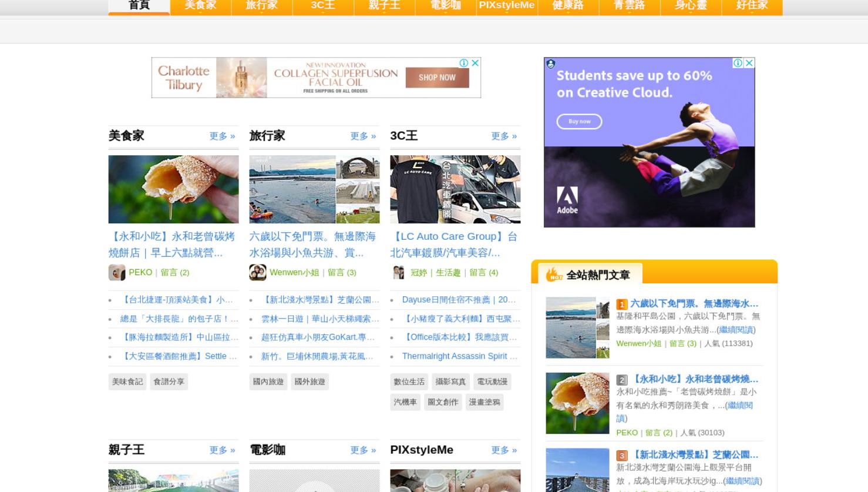868x492 pixels.
Task: Click rank 3 badge in hot articles
Action: (x=622, y=456)
